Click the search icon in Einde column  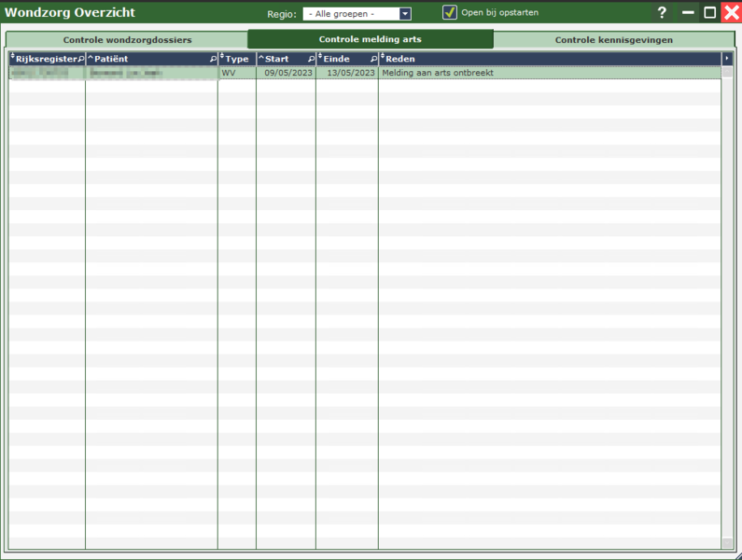click(373, 59)
